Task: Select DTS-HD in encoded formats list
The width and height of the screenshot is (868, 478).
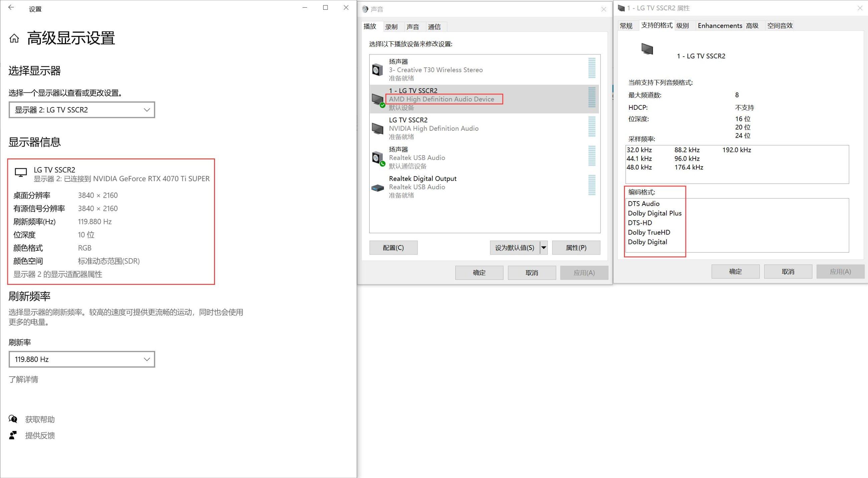Action: point(640,223)
